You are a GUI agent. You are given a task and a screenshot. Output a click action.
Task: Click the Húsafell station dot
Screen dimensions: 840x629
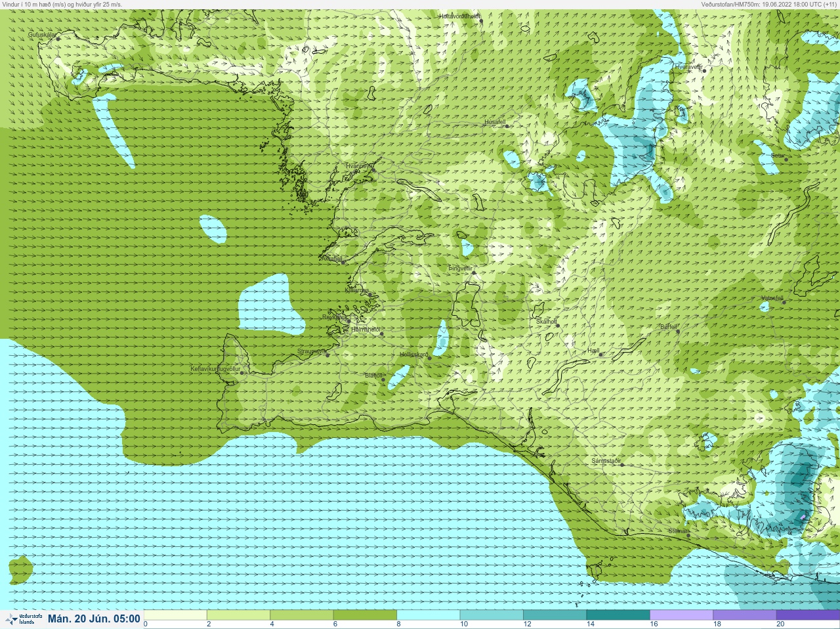click(x=507, y=126)
